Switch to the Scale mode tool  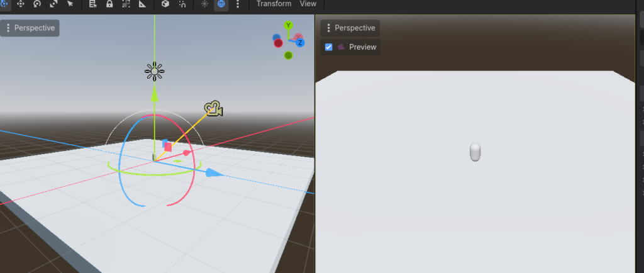53,4
